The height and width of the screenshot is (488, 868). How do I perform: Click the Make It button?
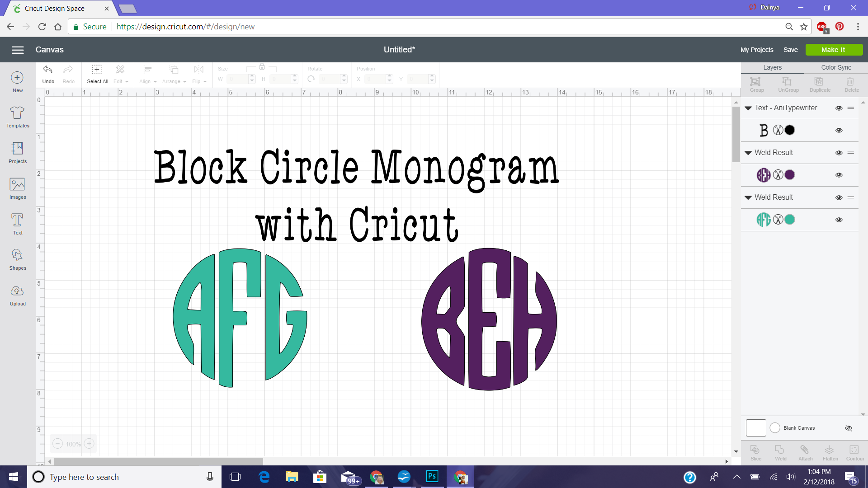(834, 50)
